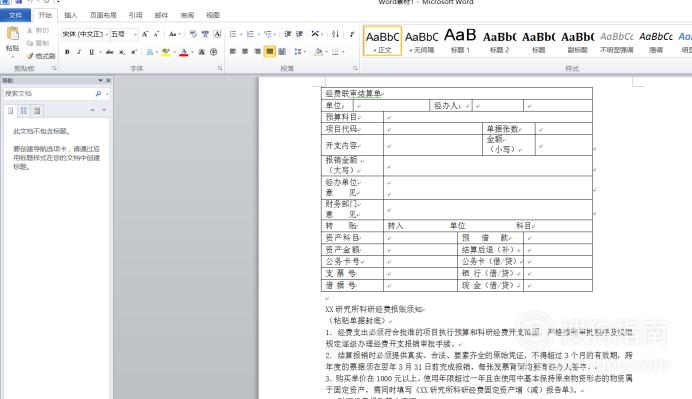Show the page thumbnails view in navigation pane
This screenshot has height=399, width=692.
coord(24,111)
